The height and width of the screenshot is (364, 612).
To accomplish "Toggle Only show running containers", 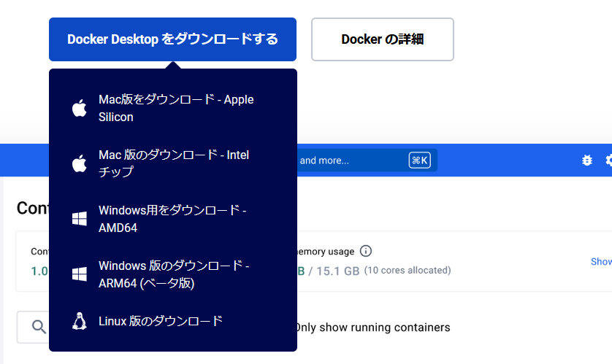I will (372, 328).
